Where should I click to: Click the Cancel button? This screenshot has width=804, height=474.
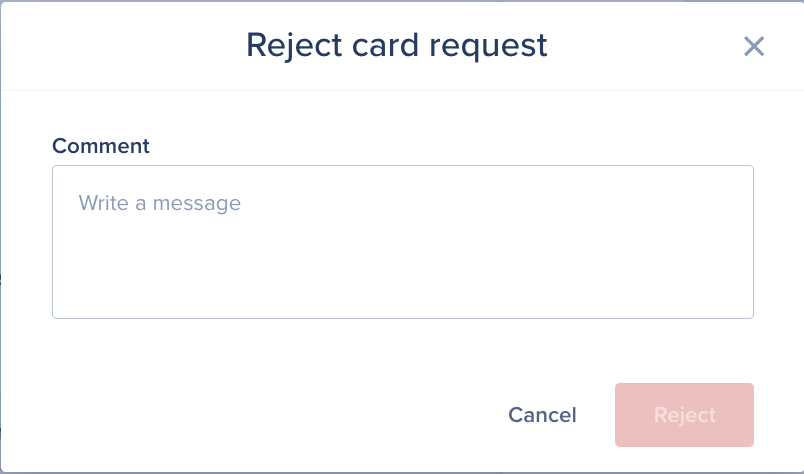[x=542, y=415]
